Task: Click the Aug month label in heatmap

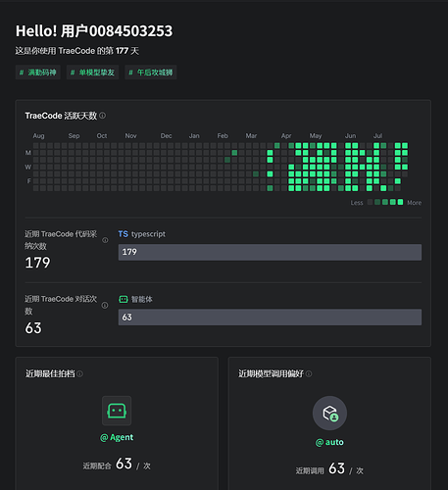Action: (38, 136)
